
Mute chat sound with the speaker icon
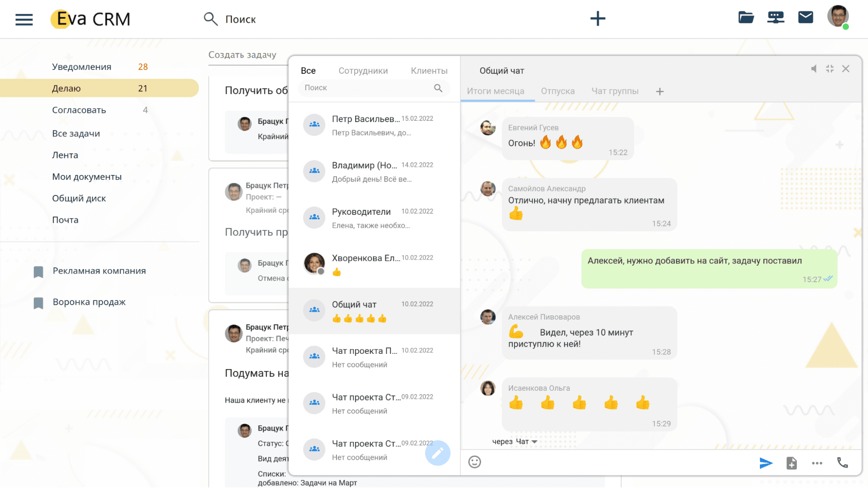coord(814,69)
